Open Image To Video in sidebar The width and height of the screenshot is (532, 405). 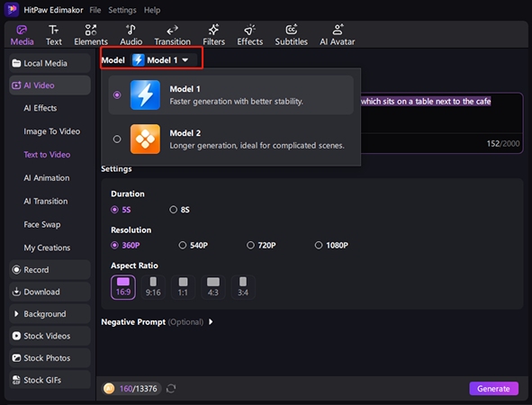click(x=52, y=131)
